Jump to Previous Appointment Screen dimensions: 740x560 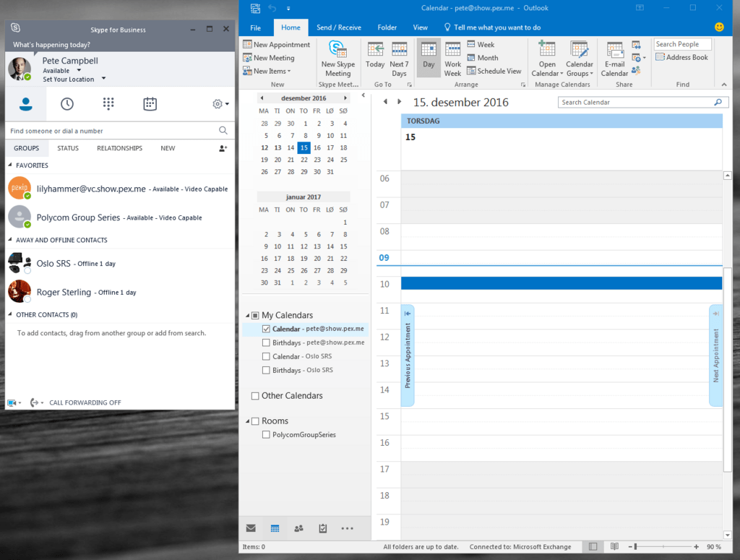[x=408, y=356]
